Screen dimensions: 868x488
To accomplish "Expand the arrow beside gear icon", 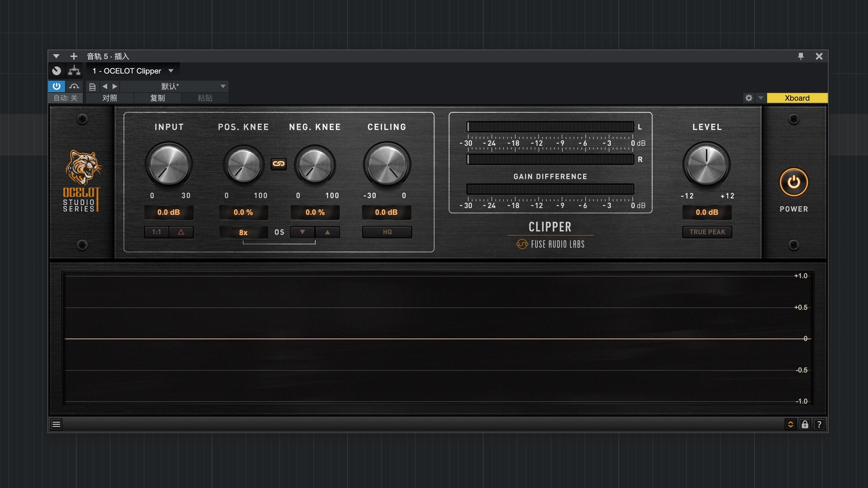I will click(760, 98).
